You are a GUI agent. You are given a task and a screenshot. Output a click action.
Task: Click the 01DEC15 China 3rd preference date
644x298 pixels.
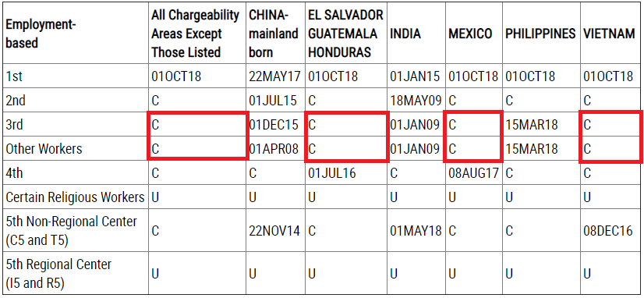coord(274,125)
